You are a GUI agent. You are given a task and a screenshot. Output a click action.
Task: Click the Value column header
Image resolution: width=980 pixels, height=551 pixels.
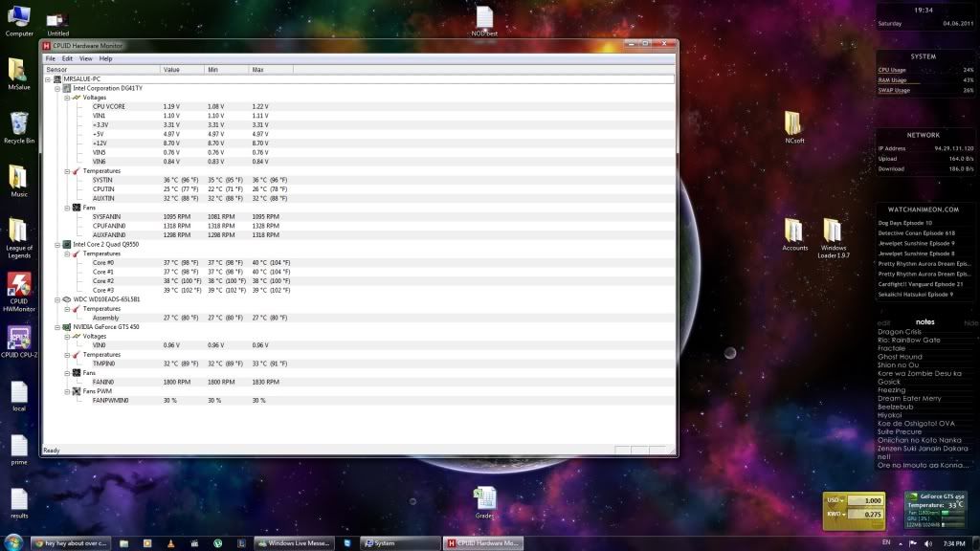(183, 69)
